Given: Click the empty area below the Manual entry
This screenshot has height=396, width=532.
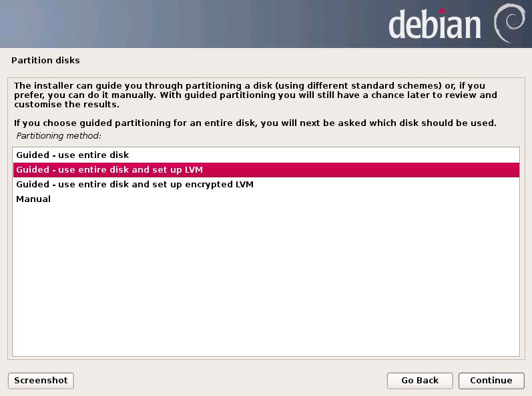Looking at the screenshot, I should pos(266,281).
